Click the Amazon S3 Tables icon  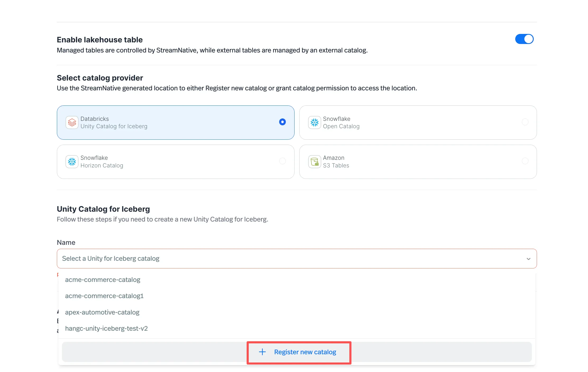coord(315,162)
